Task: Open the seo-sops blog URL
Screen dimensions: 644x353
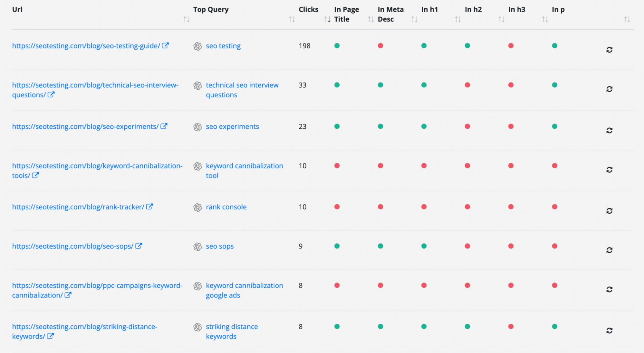Action: pyautogui.click(x=73, y=246)
